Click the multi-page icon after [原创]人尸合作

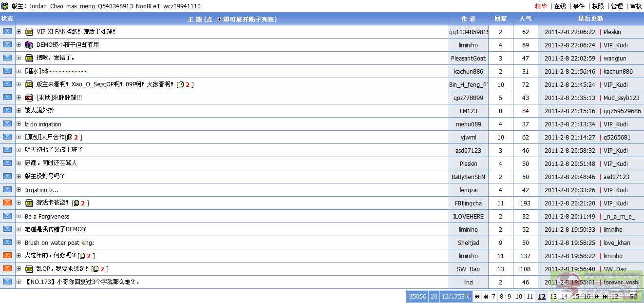[69, 138]
